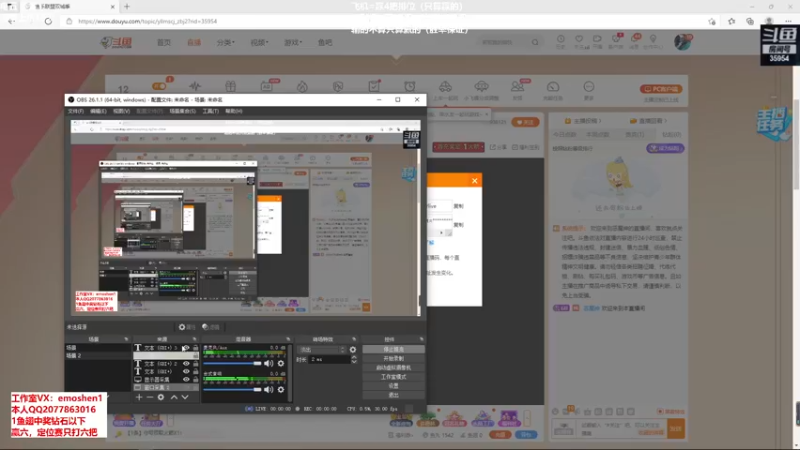The width and height of the screenshot is (800, 450).
Task: Mute the 麦克风/Aux channel speaker icon
Action: [268, 363]
